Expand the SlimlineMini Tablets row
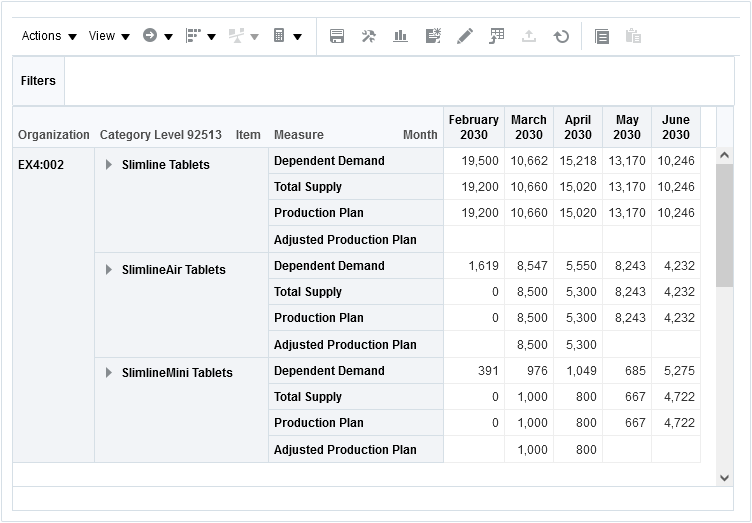Viewport: 752px width, 523px height. click(109, 373)
